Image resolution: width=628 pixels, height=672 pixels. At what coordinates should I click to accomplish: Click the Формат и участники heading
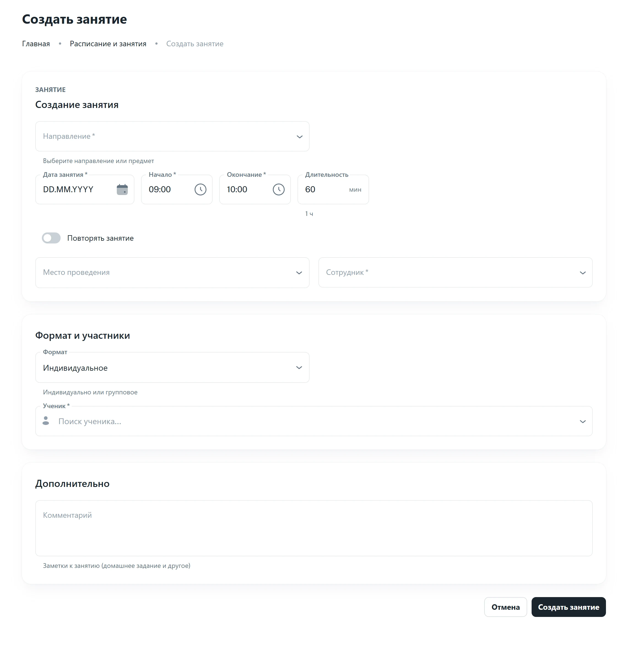point(82,335)
